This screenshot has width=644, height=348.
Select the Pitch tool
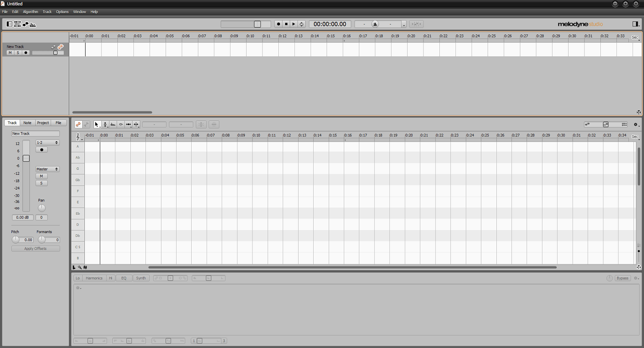105,125
